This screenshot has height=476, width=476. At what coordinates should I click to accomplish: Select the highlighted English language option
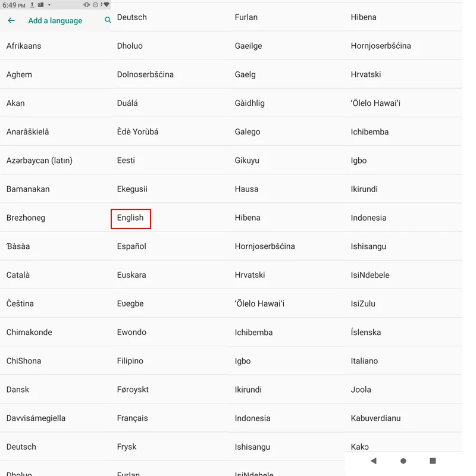click(131, 218)
